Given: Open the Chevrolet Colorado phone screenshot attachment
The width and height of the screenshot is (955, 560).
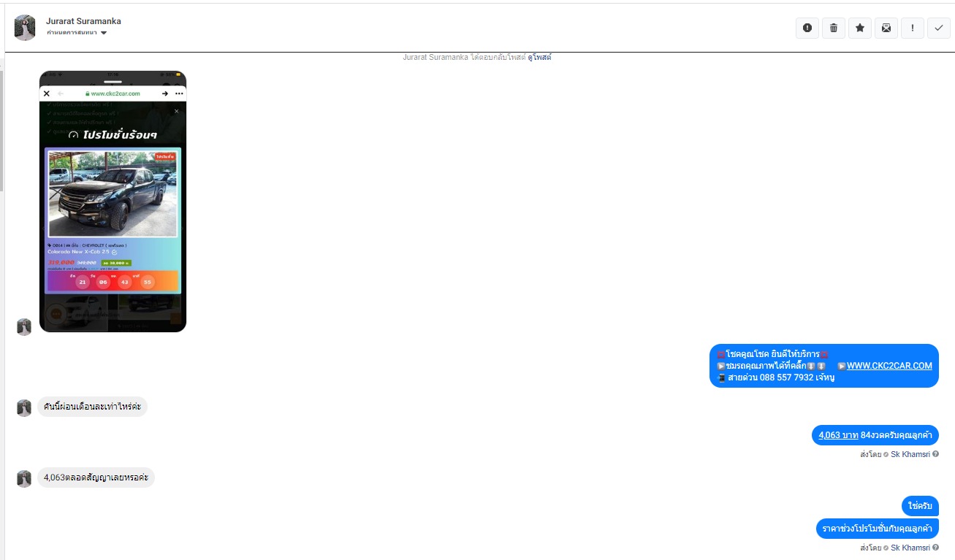Looking at the screenshot, I should (x=113, y=202).
